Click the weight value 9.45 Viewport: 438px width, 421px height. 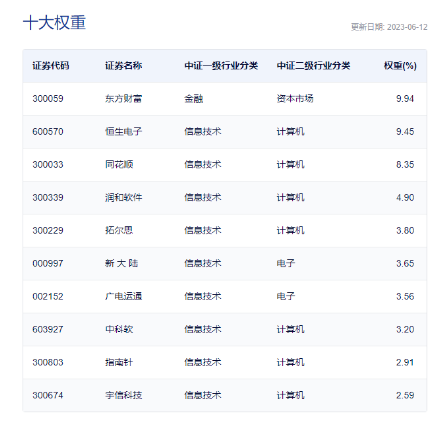405,132
